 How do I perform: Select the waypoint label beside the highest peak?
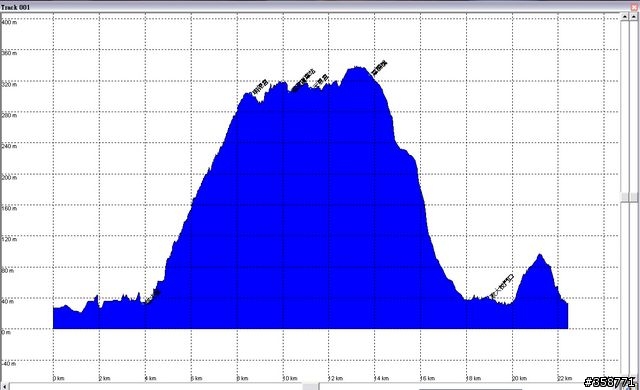(x=380, y=69)
